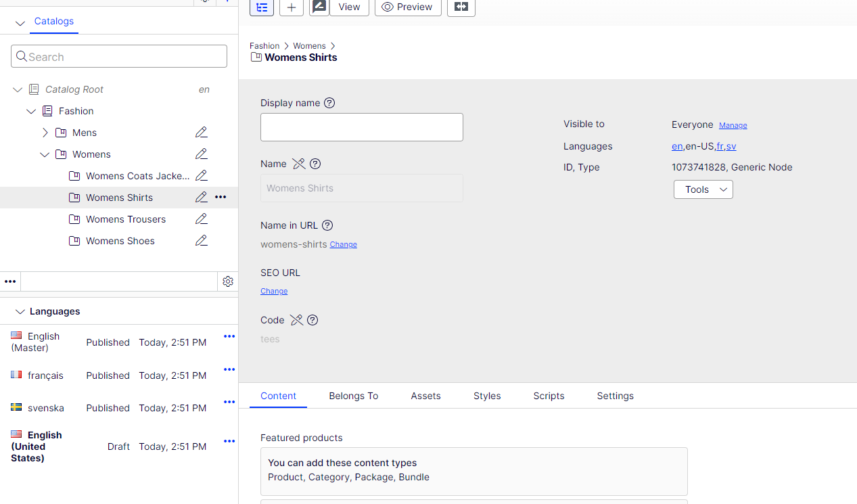Viewport: 857px width, 504px height.
Task: Click Change link for Name in URL
Action: coord(343,245)
